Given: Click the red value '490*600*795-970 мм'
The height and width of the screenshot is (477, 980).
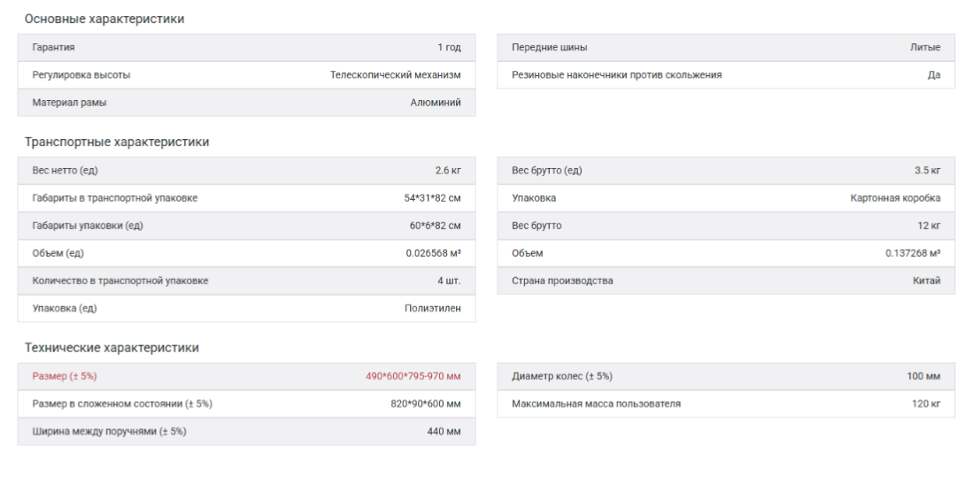Looking at the screenshot, I should (413, 376).
